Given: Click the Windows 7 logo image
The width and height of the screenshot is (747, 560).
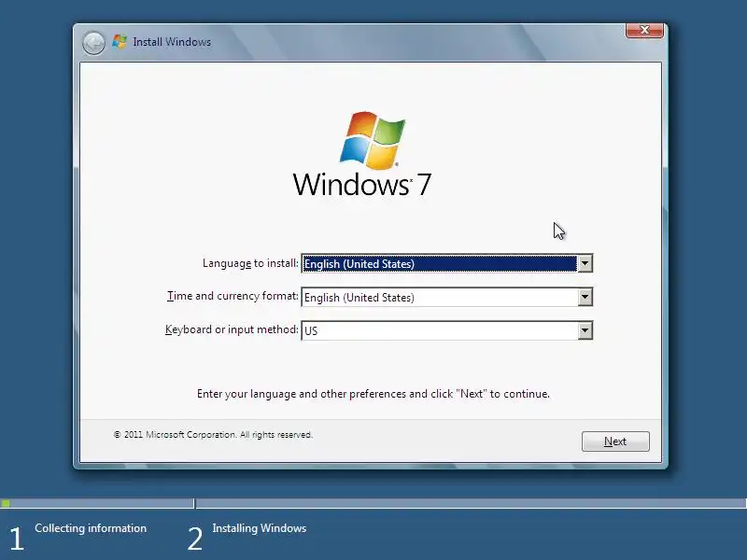Looking at the screenshot, I should coord(362,154).
